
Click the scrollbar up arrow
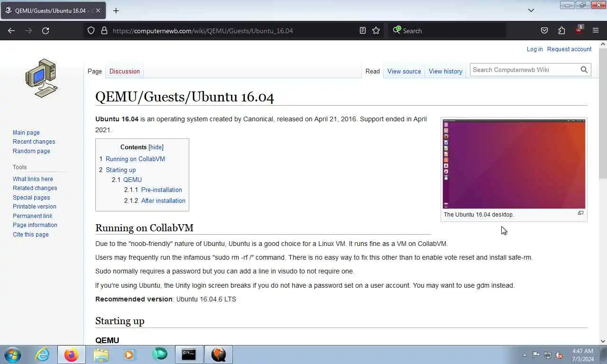point(603,44)
